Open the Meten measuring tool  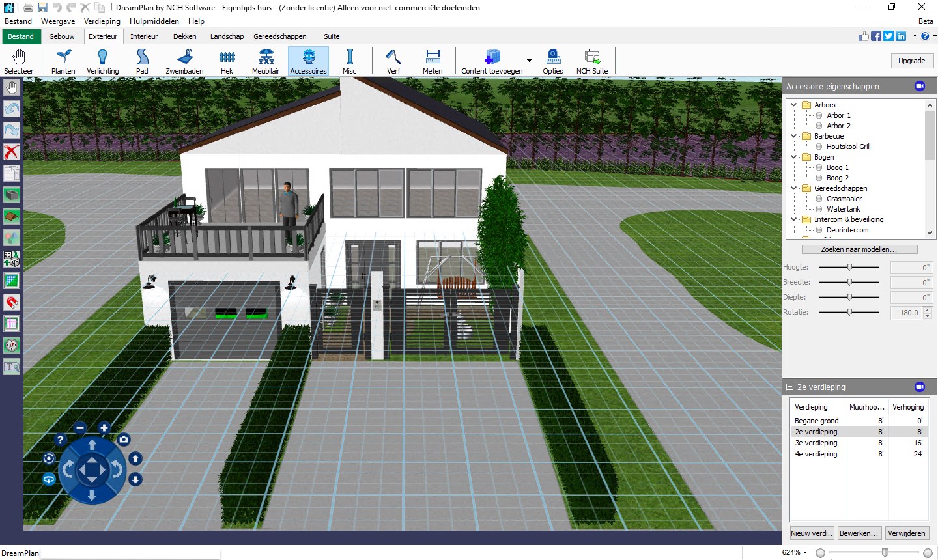point(433,61)
